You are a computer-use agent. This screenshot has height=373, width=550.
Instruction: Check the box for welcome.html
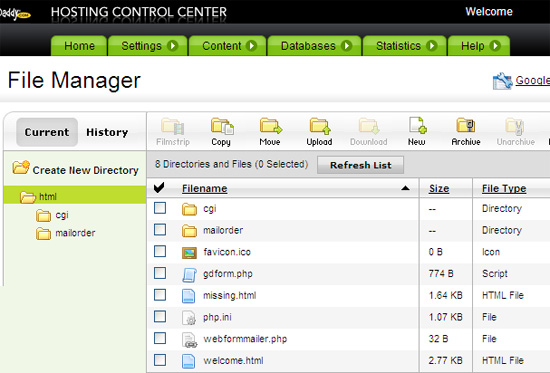tap(160, 360)
